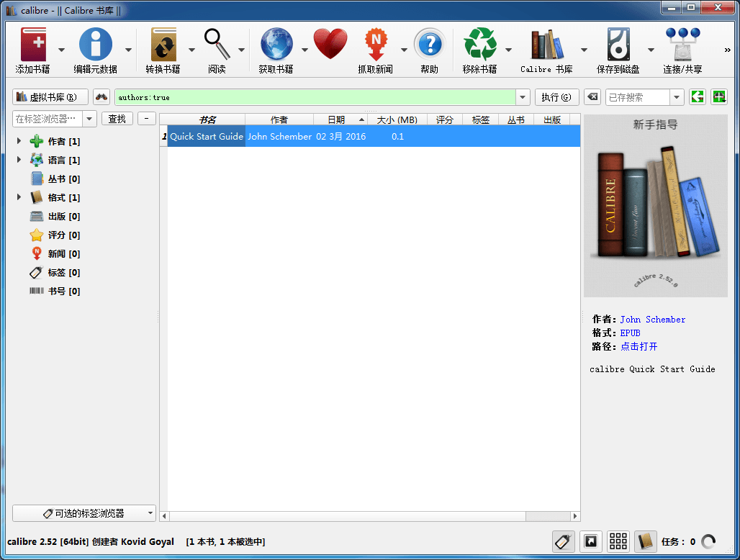Screen dimensions: 740x560
Task: Click the Find button in tag browser
Action: (x=117, y=119)
